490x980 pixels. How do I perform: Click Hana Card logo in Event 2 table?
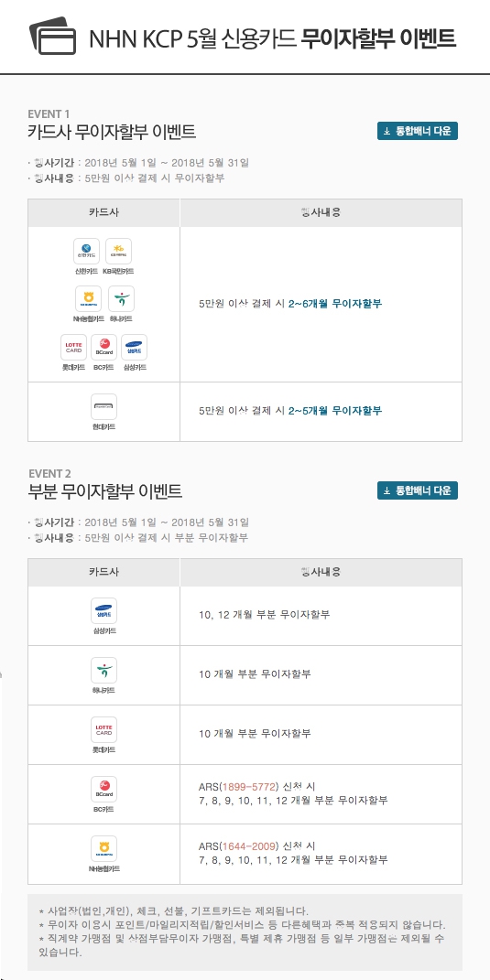(x=103, y=670)
